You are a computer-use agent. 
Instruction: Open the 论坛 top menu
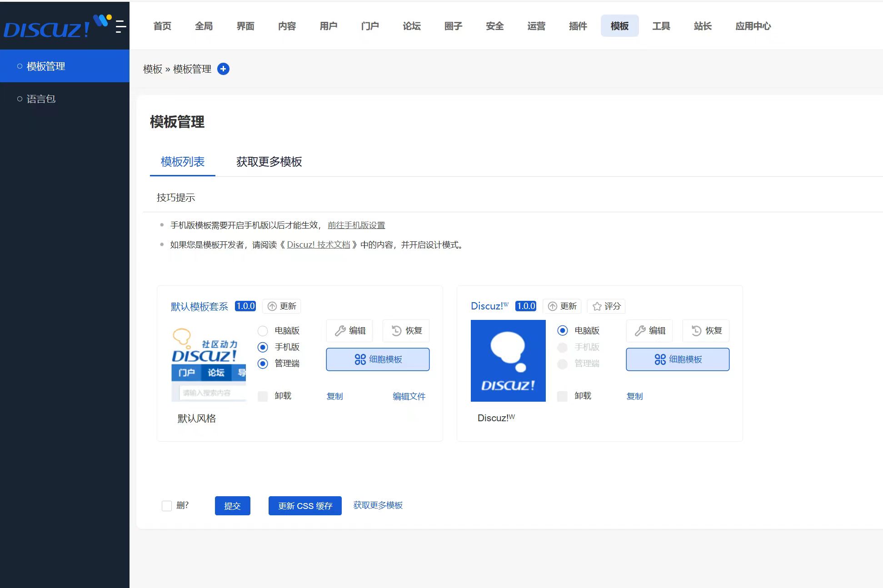[x=412, y=26]
